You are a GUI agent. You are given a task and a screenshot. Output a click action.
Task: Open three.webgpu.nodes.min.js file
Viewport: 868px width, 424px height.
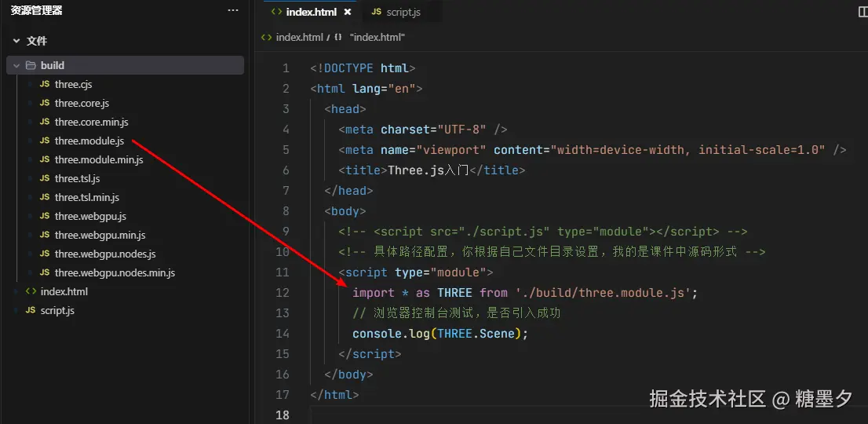click(115, 273)
